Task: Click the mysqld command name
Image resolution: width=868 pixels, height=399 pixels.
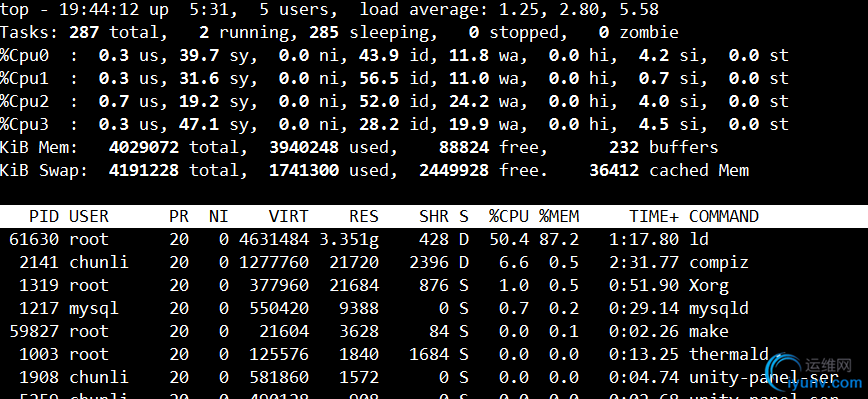Action: pos(719,308)
